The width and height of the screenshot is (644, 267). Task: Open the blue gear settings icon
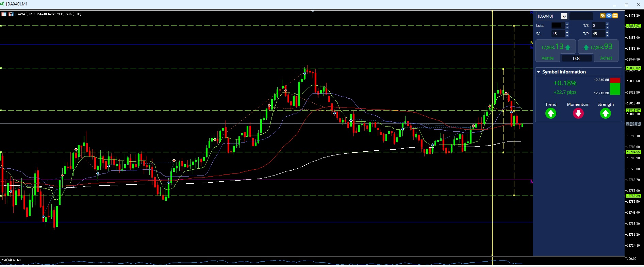[609, 16]
